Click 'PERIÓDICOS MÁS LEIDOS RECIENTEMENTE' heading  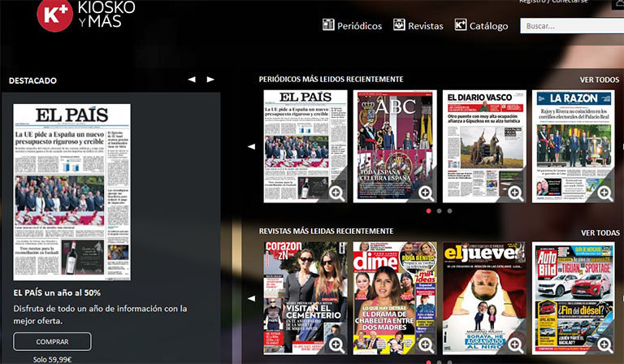coord(331,79)
